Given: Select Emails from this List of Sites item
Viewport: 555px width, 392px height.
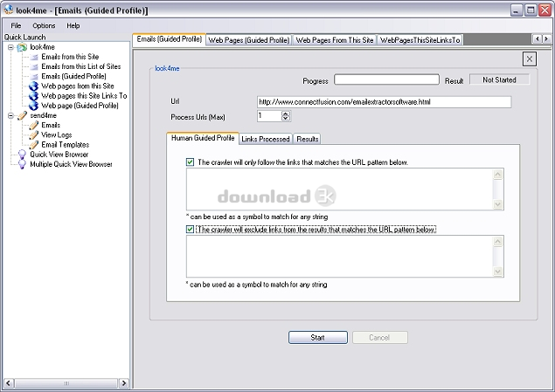Looking at the screenshot, I should [x=81, y=67].
